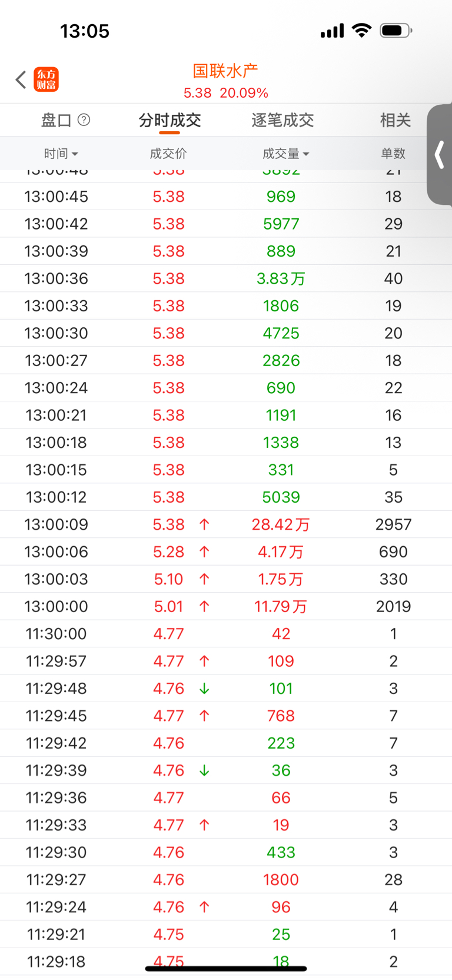Tap the 单数 column header
The height and width of the screenshot is (980, 452).
[x=393, y=154]
